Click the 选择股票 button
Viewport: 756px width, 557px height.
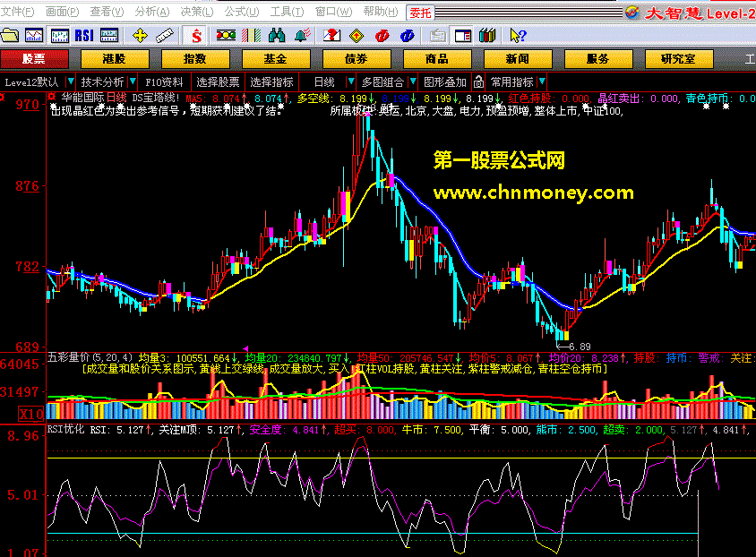point(218,81)
